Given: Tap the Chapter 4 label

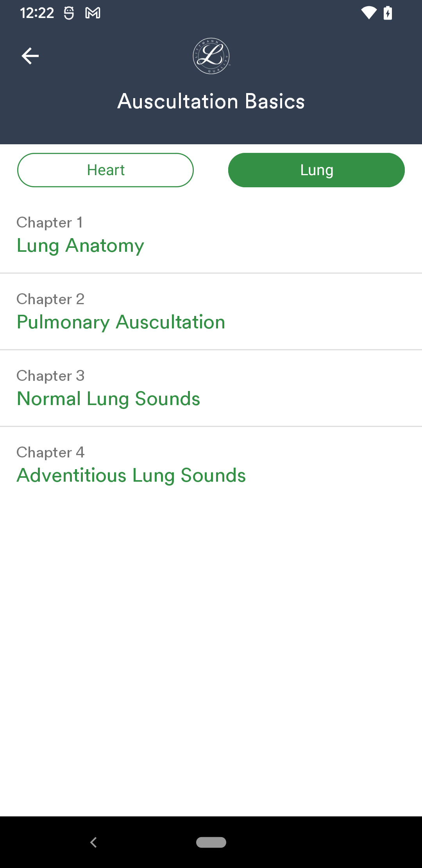Looking at the screenshot, I should tap(50, 453).
